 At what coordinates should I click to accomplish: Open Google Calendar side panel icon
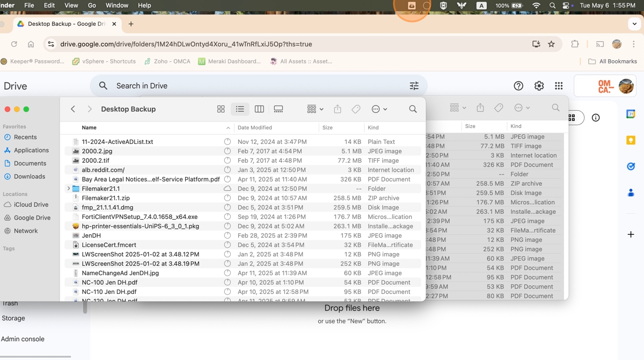[x=631, y=114]
